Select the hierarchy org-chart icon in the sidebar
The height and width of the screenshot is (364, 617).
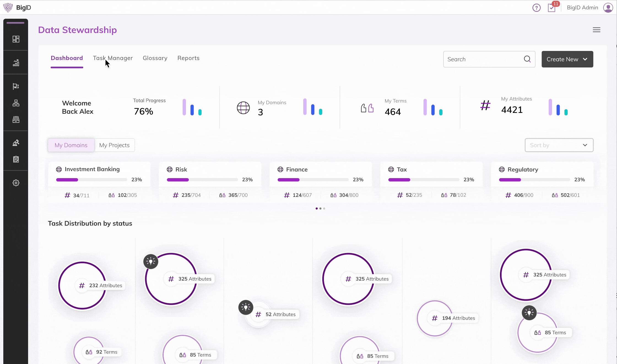16,103
